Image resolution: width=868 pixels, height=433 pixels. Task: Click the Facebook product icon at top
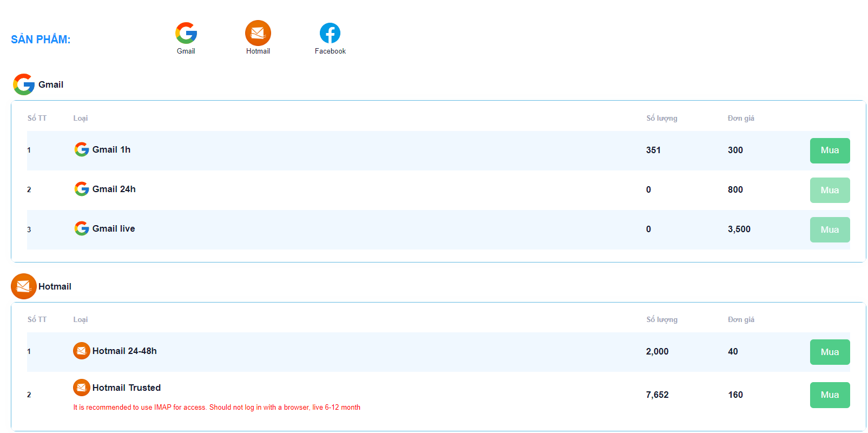point(330,33)
